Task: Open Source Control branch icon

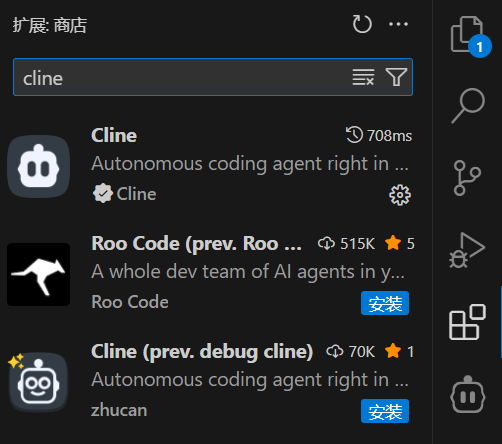Action: click(x=467, y=178)
